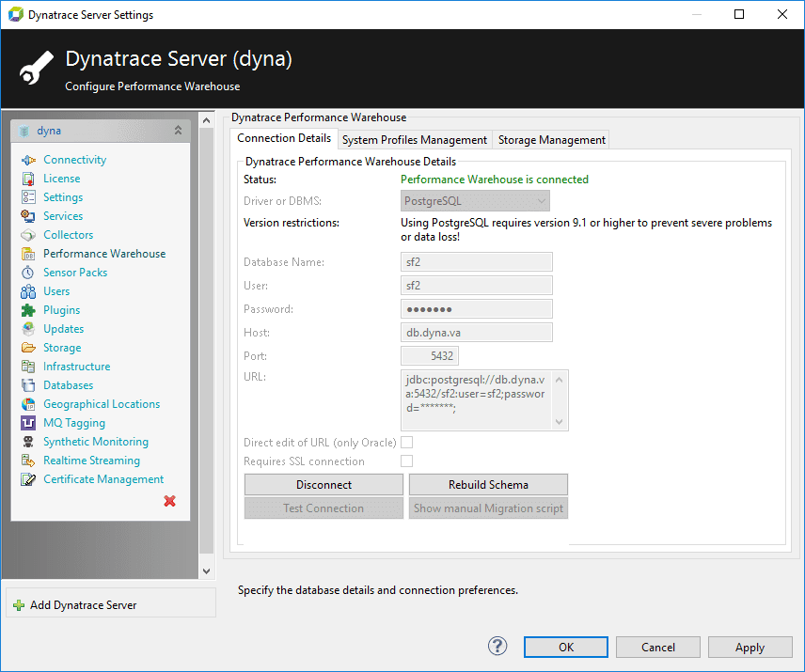805x672 pixels.
Task: Toggle Direct edit of URL checkbox
Action: (406, 442)
